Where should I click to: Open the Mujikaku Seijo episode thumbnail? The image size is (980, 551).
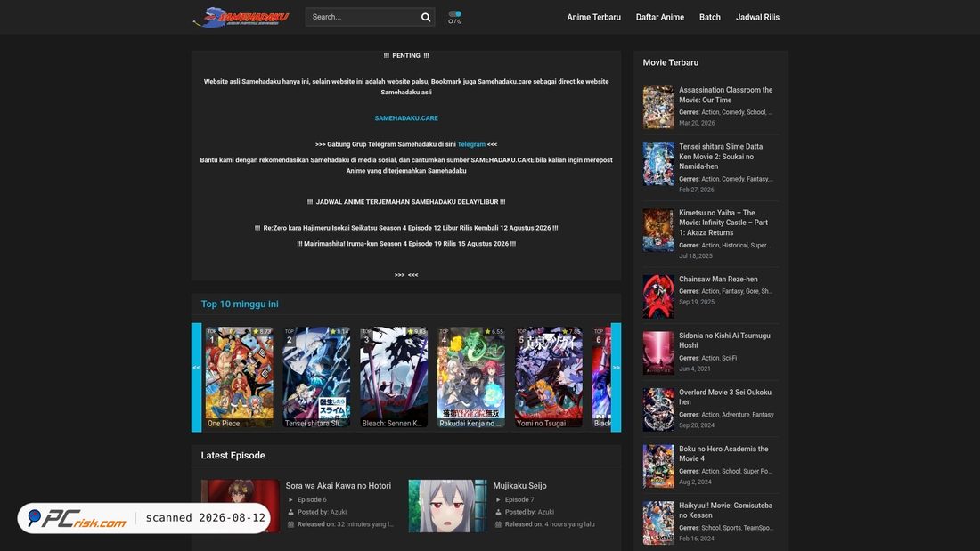(x=447, y=506)
